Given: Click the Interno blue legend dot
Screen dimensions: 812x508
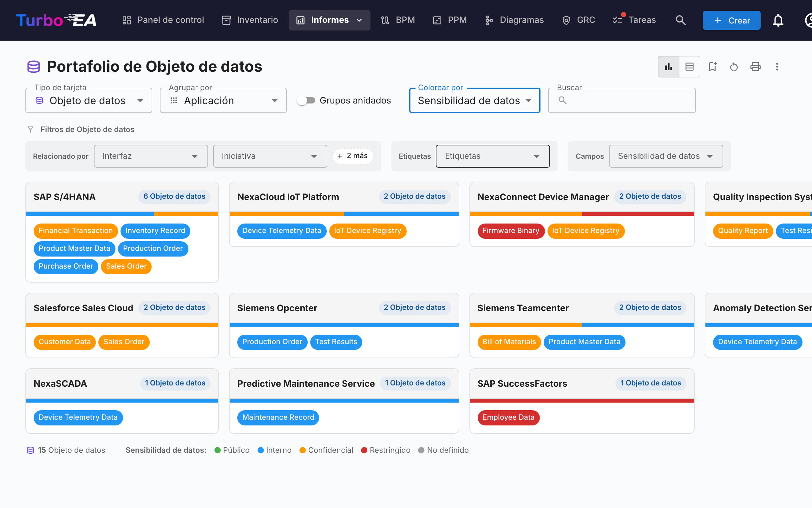Looking at the screenshot, I should coord(260,450).
